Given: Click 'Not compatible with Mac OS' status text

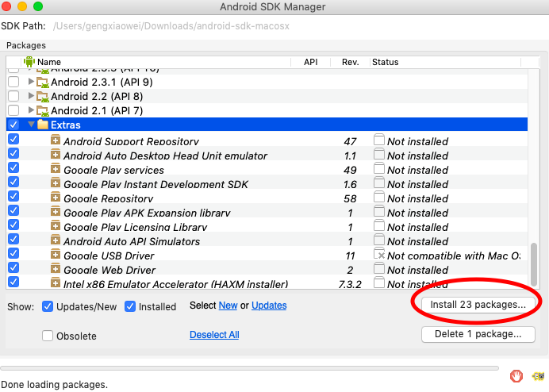Looking at the screenshot, I should [x=454, y=256].
